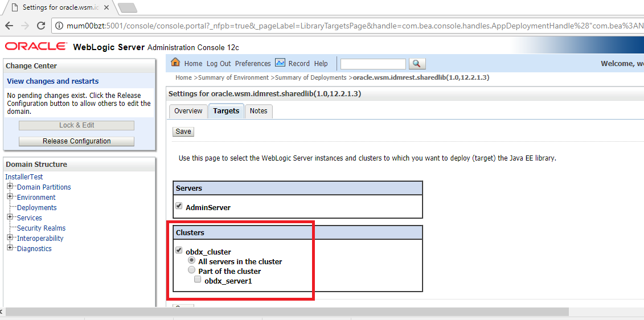Click the Record toolbar link
The width and height of the screenshot is (644, 320).
point(299,64)
